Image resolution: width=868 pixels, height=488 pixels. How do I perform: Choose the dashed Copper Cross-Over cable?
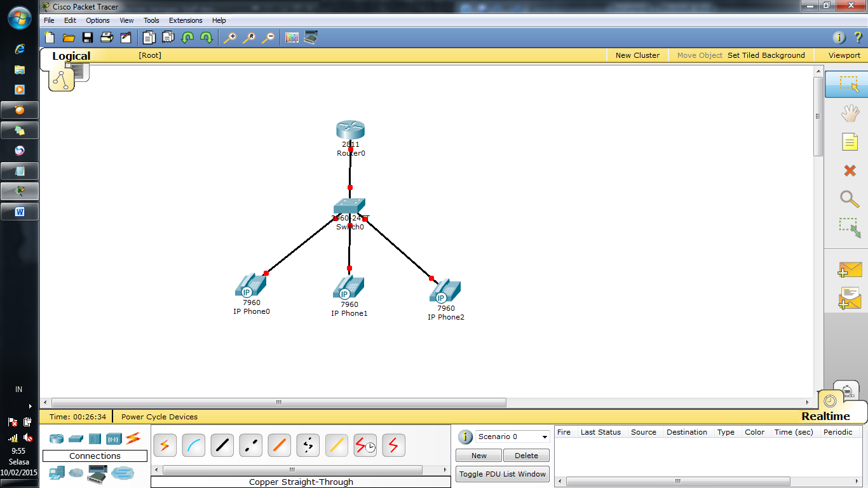[x=250, y=445]
